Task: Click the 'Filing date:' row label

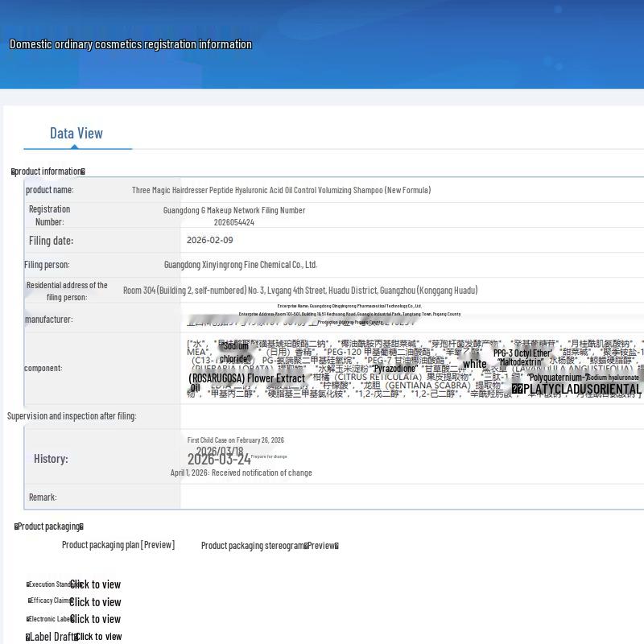Action: click(51, 241)
